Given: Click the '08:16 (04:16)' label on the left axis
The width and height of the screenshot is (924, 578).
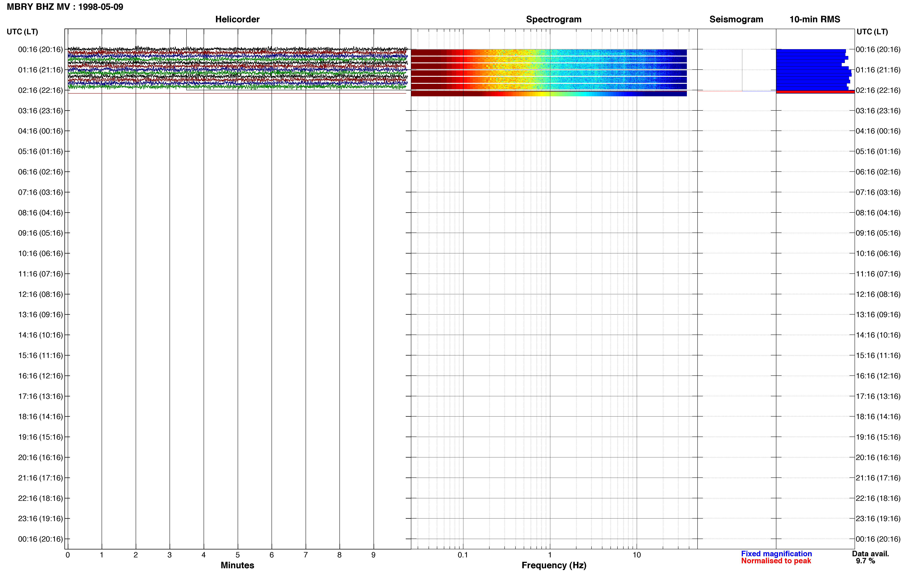Looking at the screenshot, I should point(41,212).
